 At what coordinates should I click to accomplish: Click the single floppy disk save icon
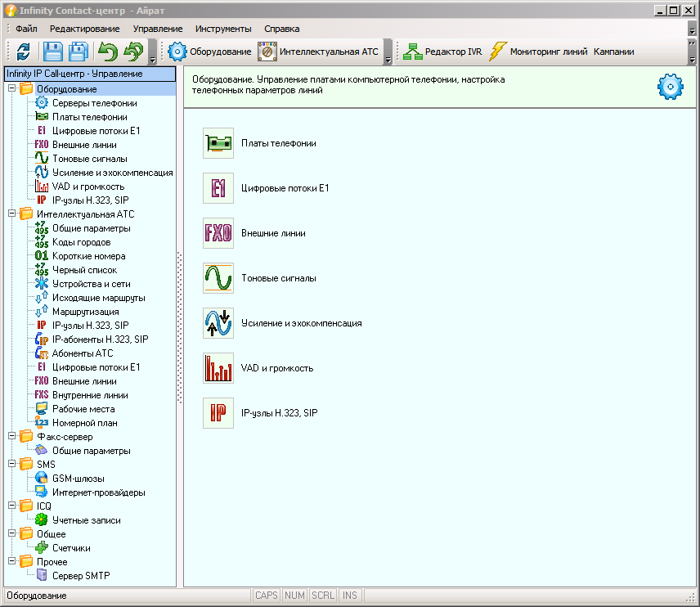click(52, 52)
